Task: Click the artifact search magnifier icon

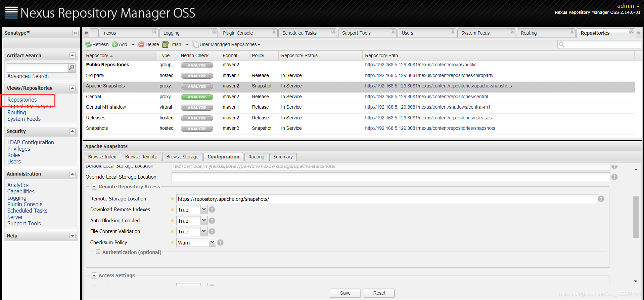Action: click(x=72, y=68)
